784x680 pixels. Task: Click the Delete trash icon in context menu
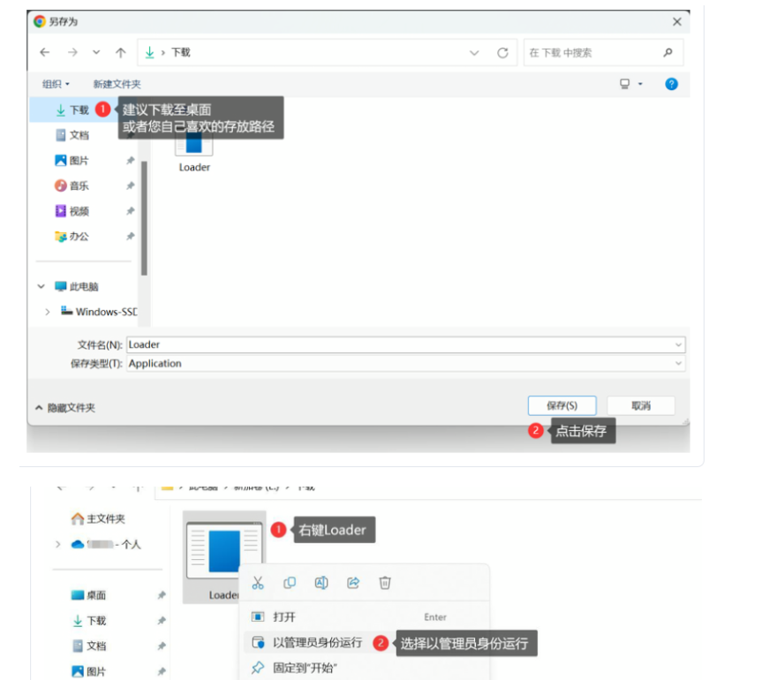coord(385,583)
